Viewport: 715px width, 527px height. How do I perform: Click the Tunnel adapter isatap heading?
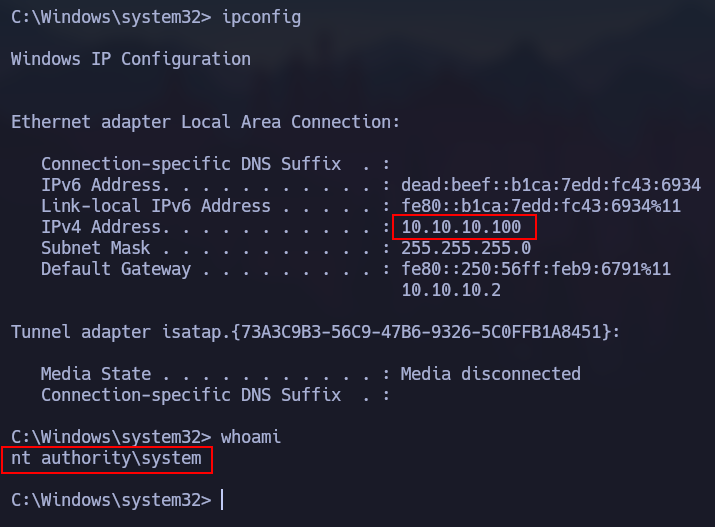(x=316, y=332)
